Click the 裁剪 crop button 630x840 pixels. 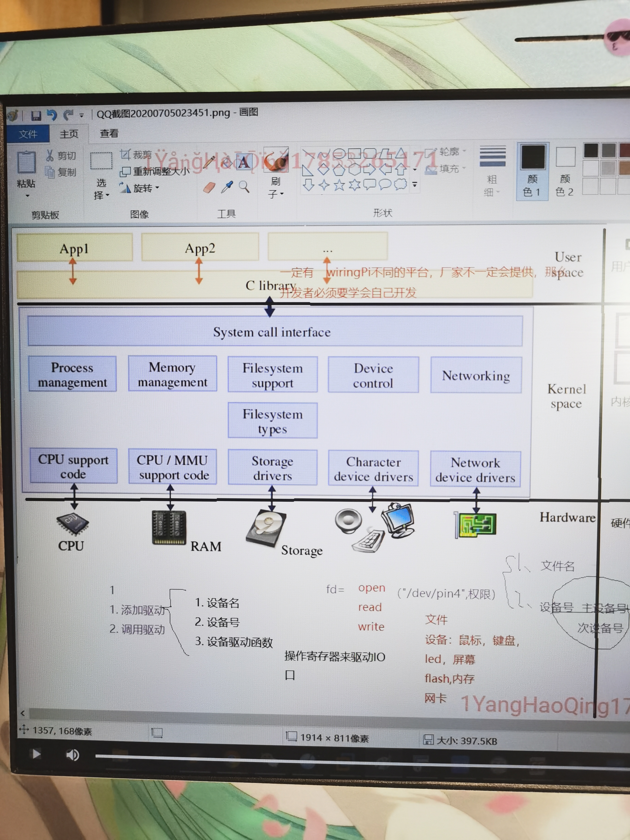pos(136,155)
